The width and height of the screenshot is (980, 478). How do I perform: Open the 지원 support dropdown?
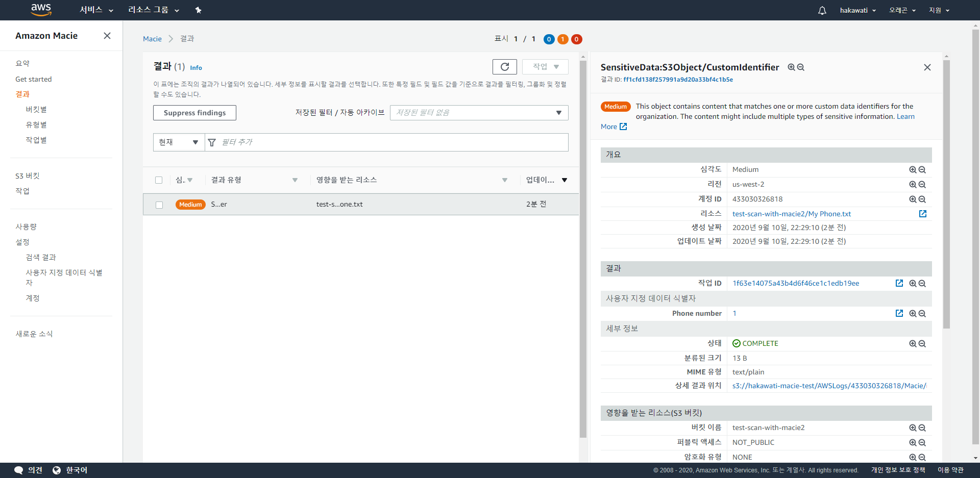[939, 10]
